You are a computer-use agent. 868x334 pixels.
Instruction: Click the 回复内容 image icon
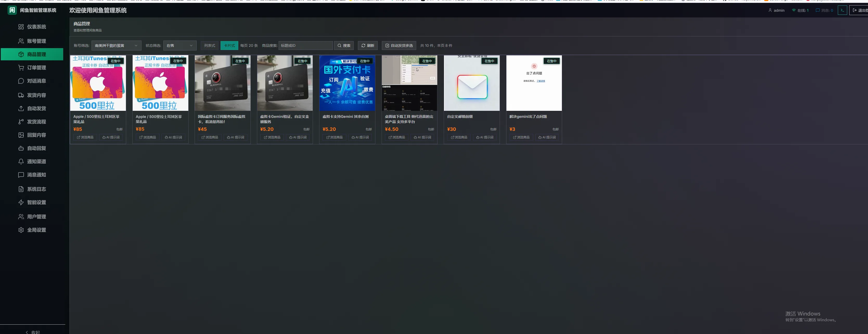(x=21, y=135)
